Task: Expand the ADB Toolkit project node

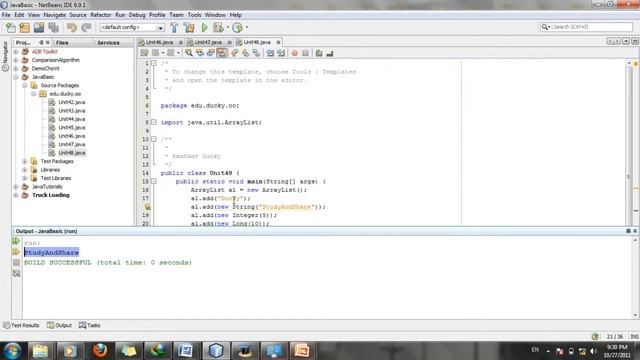Action: pos(16,52)
